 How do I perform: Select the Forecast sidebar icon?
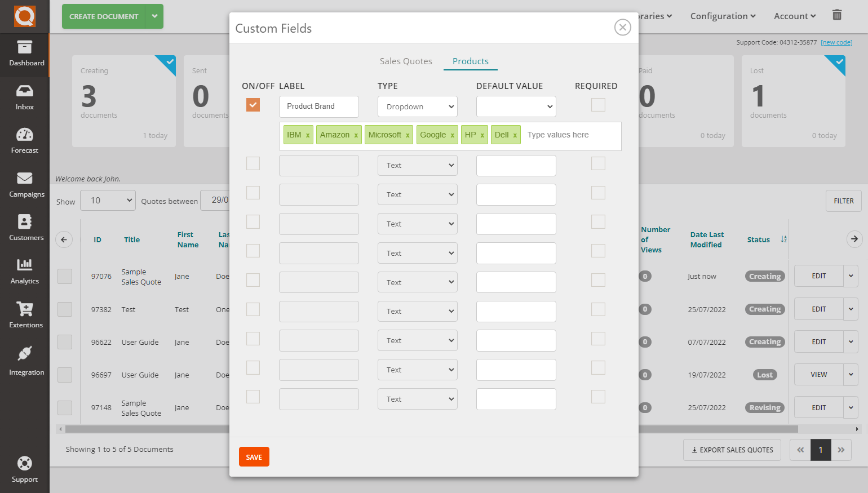coord(24,140)
